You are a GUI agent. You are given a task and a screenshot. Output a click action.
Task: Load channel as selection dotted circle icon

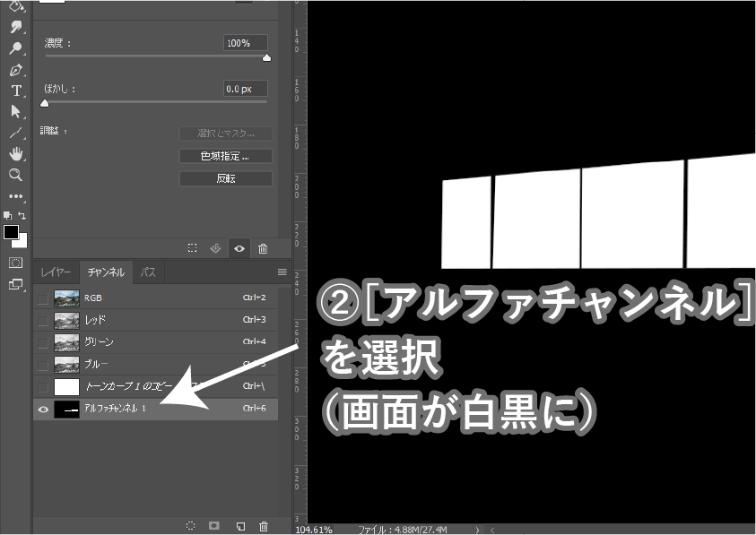[190, 526]
